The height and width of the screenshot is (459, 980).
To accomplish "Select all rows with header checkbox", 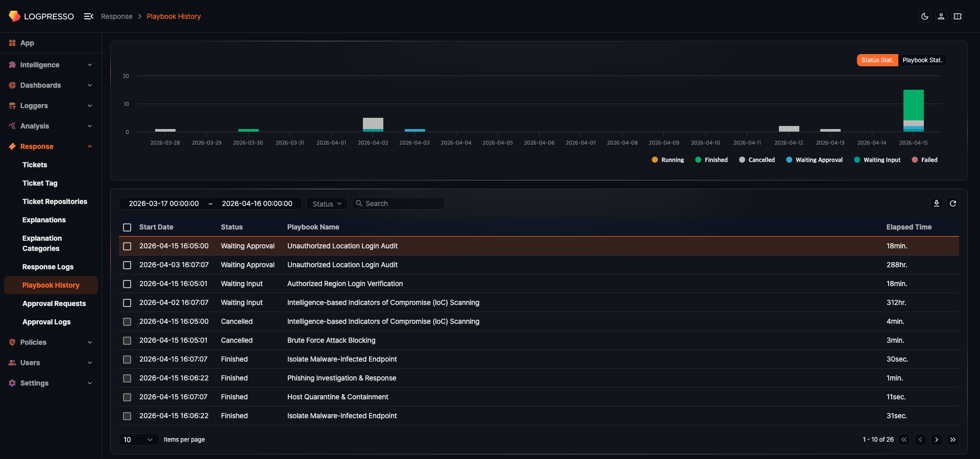I will coord(127,227).
